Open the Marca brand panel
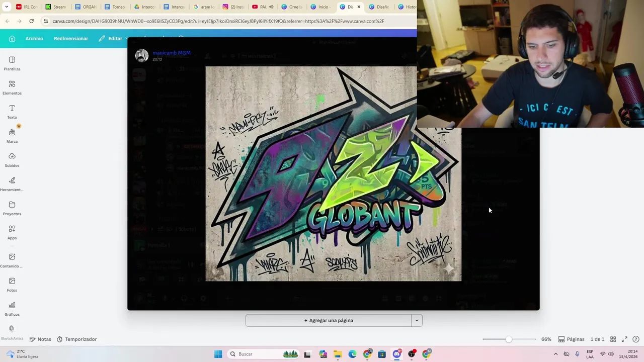Screen dimensions: 644x362 pos(12,136)
